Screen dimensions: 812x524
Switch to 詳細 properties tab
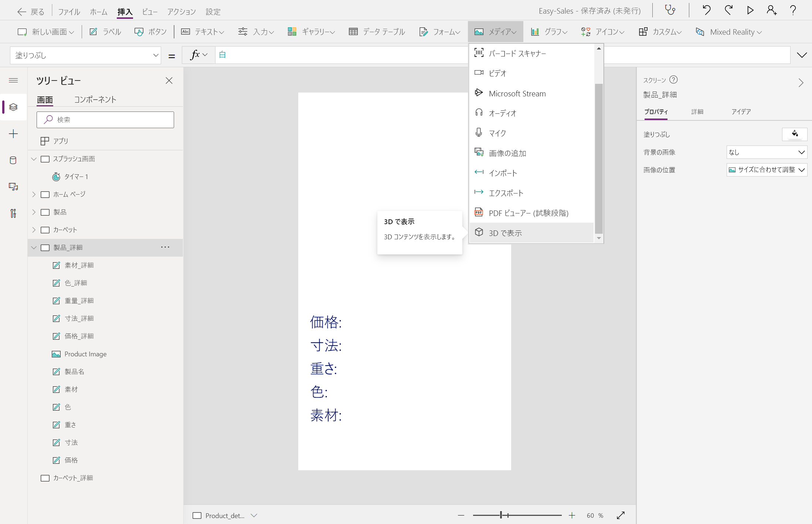tap(697, 112)
